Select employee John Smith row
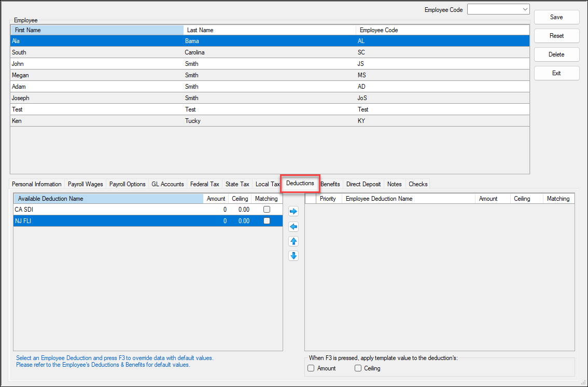 pos(270,64)
